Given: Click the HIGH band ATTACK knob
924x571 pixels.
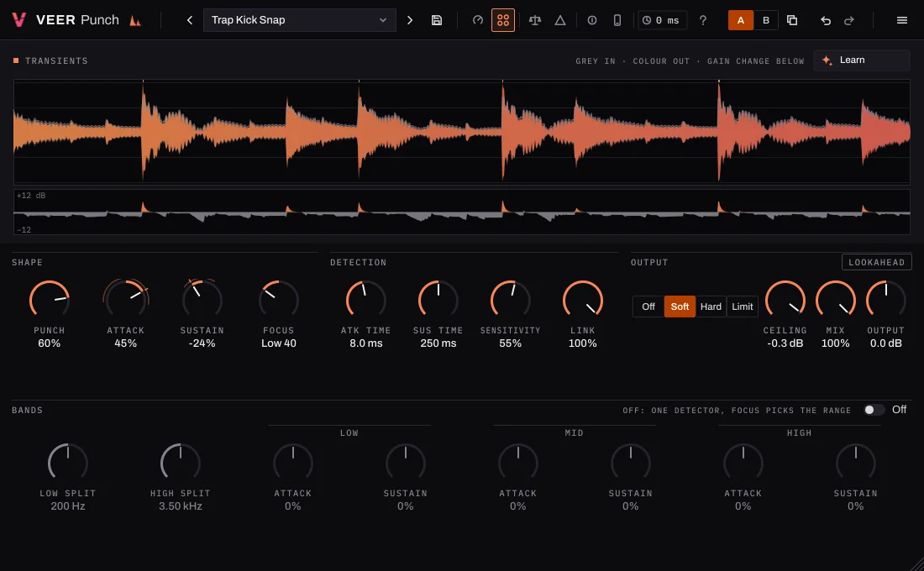Looking at the screenshot, I should pyautogui.click(x=743, y=464).
